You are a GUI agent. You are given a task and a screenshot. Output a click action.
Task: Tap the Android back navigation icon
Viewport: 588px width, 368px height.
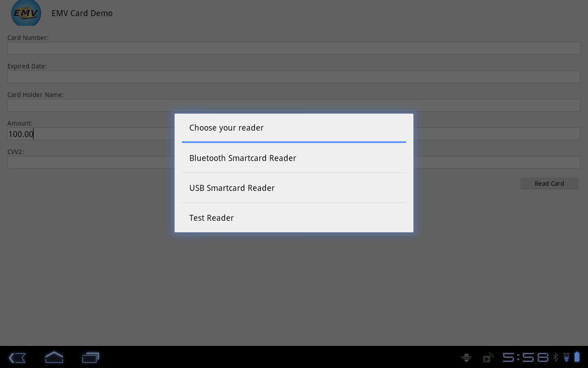17,357
